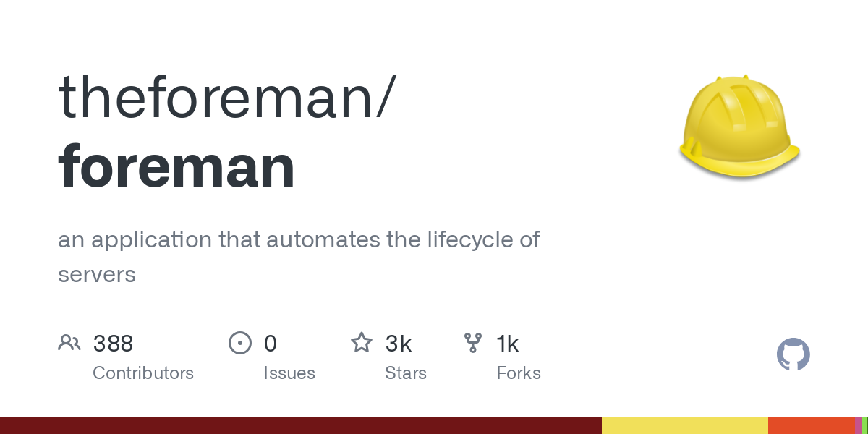This screenshot has width=868, height=434.
Task: Click the Forks branch icon
Action: pyautogui.click(x=473, y=343)
